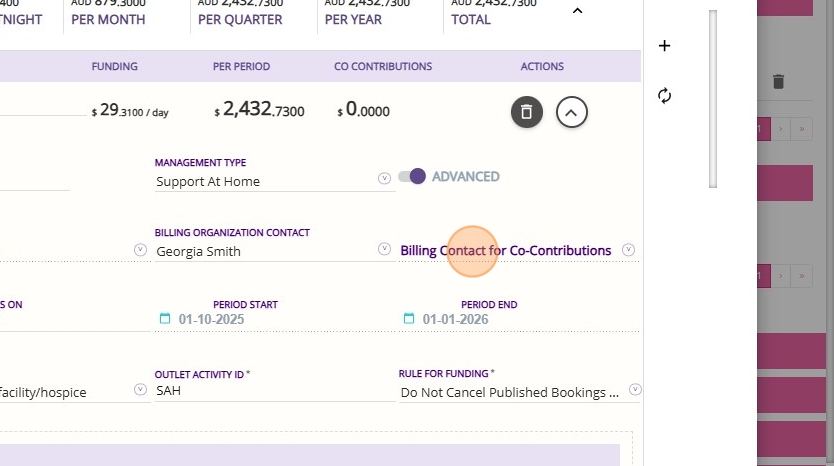Open the Management Type dropdown

(x=384, y=178)
